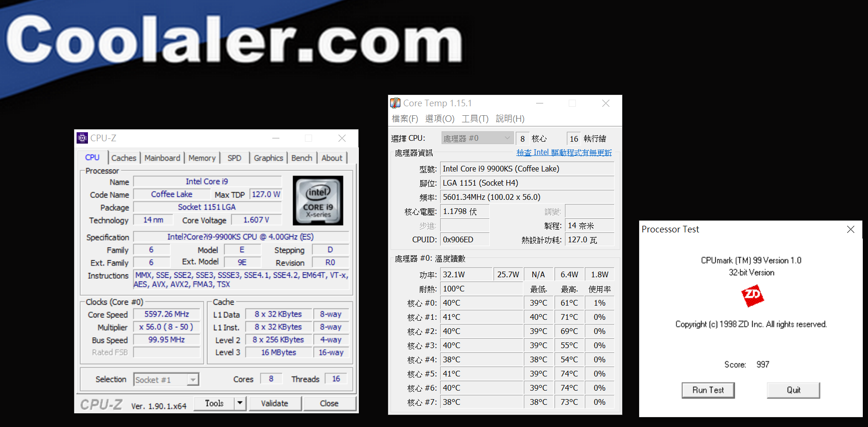The width and height of the screenshot is (868, 427).
Task: Click the 功率 value 32.1W
Action: tap(466, 274)
